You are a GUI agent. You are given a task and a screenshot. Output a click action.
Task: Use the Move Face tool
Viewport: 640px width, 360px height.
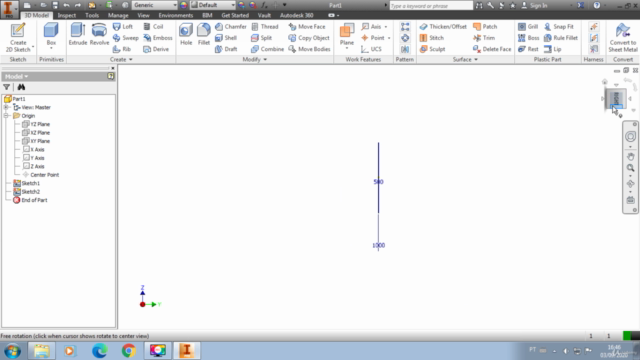coord(306,27)
